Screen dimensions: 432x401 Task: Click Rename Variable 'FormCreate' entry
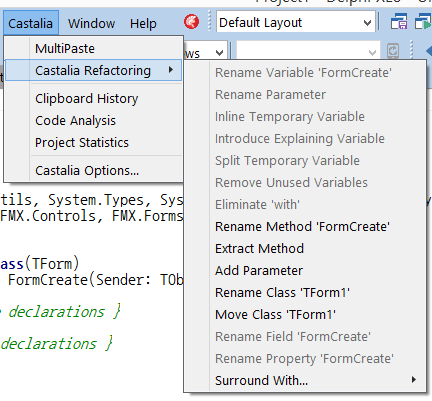point(305,73)
